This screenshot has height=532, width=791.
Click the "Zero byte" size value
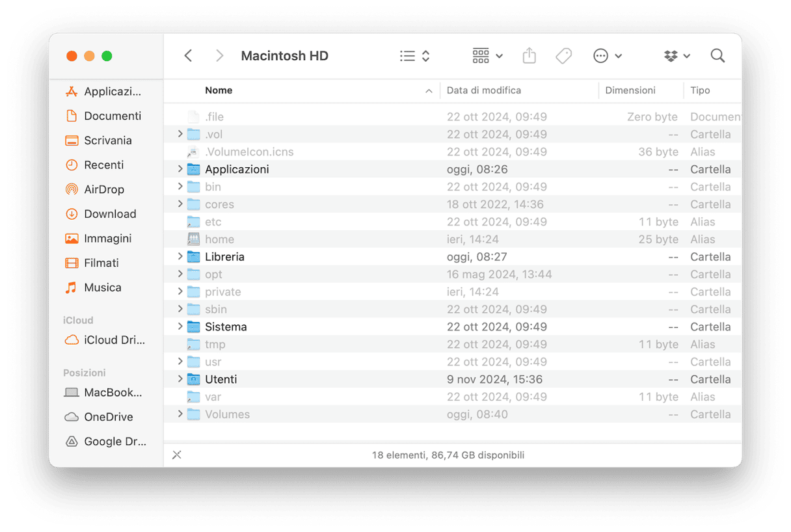coord(652,117)
